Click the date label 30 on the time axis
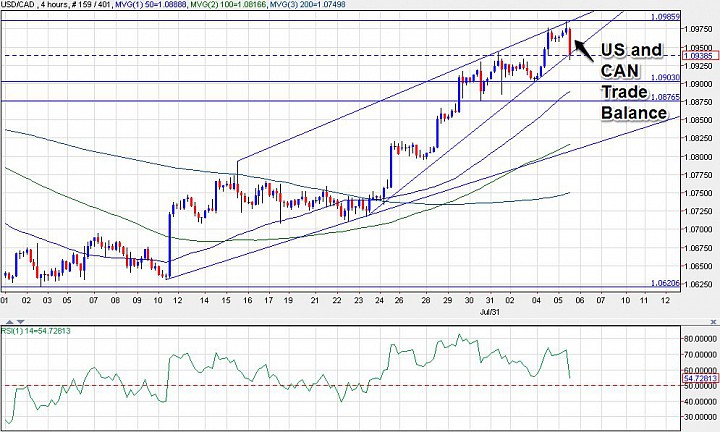This screenshot has width=720, height=432. coord(469,300)
